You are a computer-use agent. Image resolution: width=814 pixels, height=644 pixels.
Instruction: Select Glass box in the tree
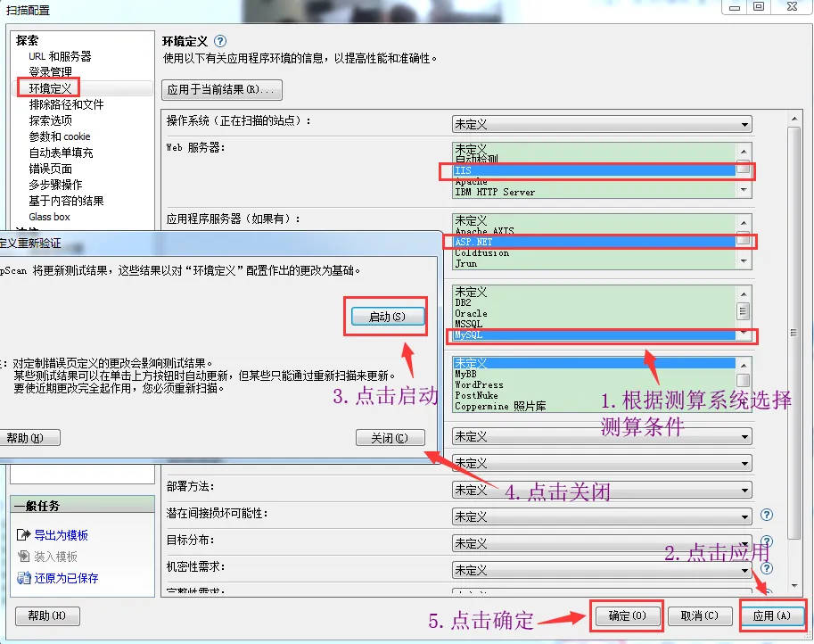pyautogui.click(x=49, y=217)
